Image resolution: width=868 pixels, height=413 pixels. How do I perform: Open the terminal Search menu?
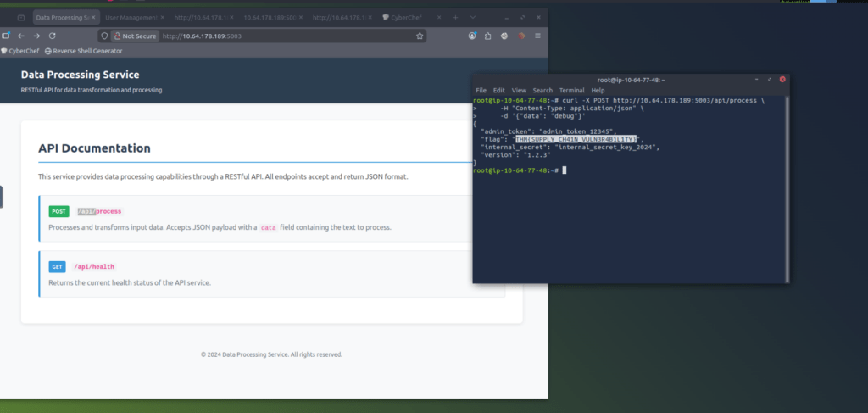[542, 90]
